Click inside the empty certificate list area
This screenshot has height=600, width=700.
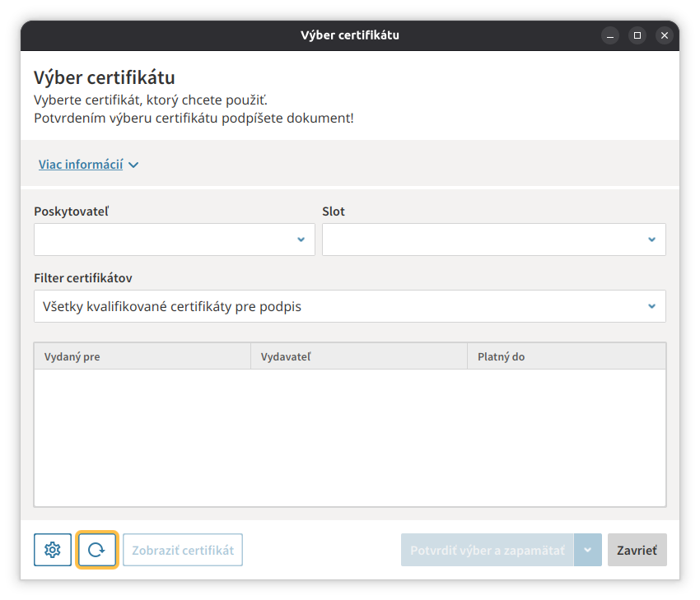coord(349,436)
